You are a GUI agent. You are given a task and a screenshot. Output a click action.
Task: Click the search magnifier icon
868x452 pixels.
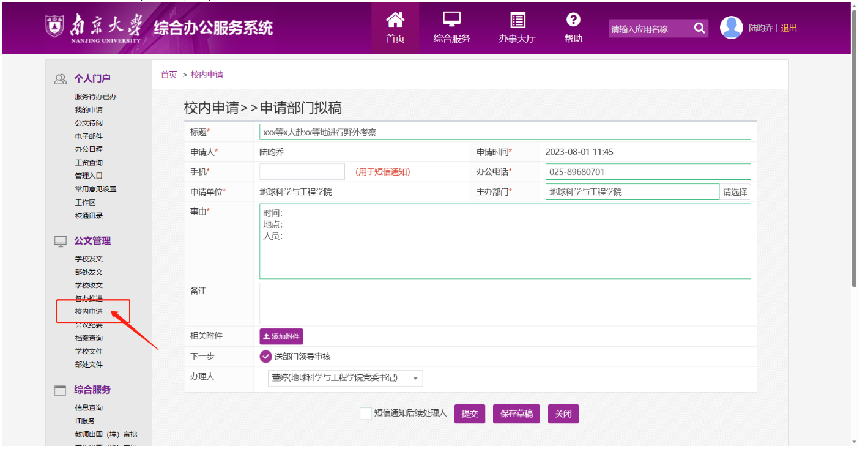coord(699,28)
